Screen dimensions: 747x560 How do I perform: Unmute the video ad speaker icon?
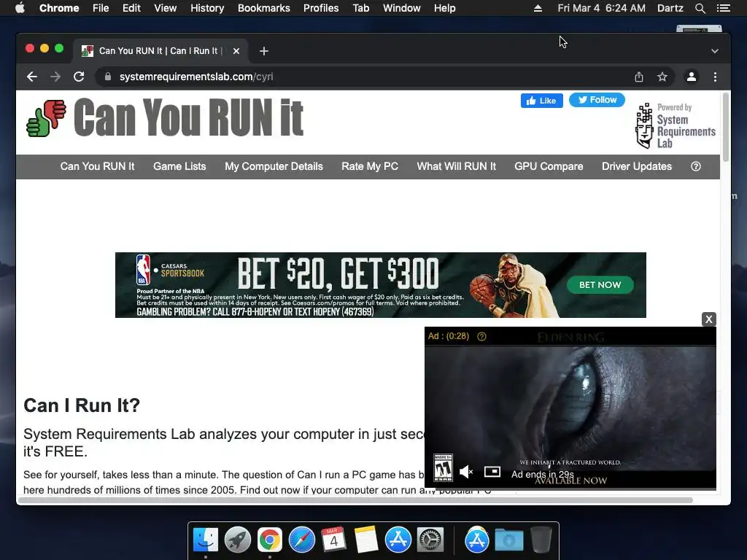[466, 472]
